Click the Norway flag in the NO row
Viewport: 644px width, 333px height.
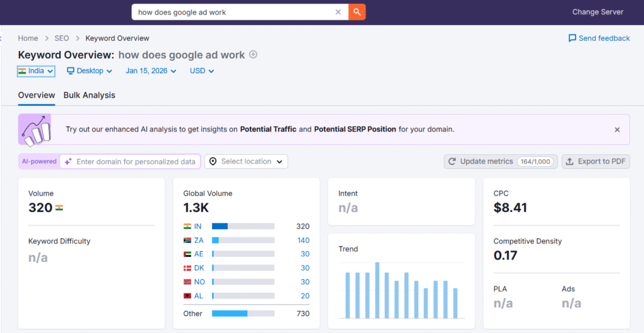[x=187, y=282]
